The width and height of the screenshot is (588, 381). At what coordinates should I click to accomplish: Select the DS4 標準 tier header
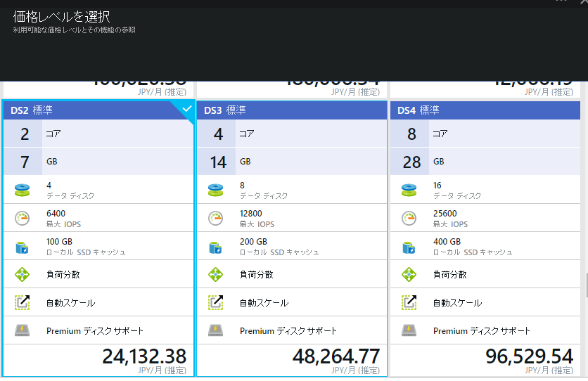coord(485,110)
